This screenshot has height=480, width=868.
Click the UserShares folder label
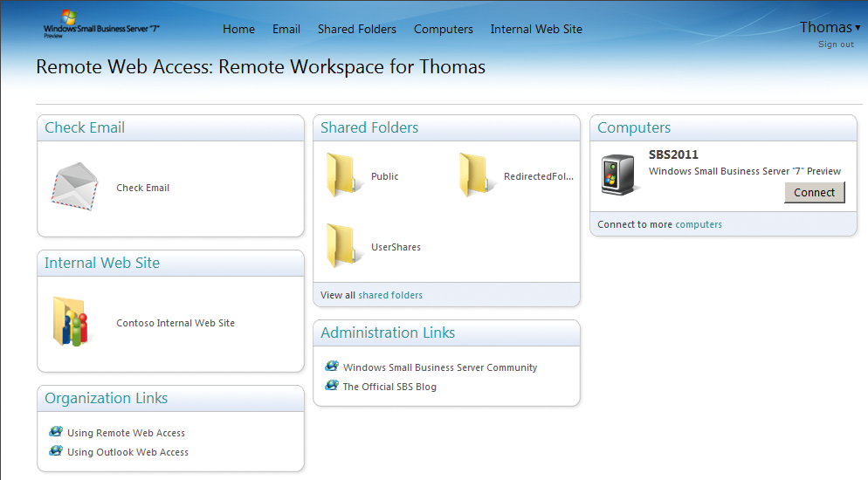(x=396, y=247)
